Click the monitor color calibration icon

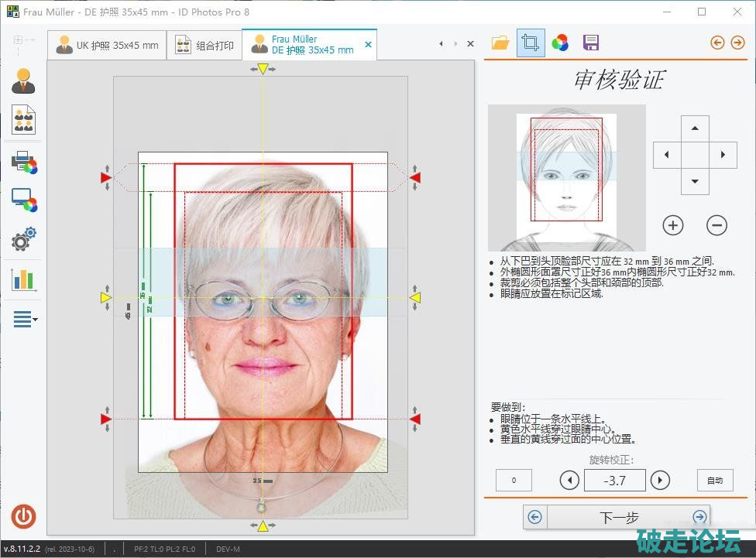(24, 200)
